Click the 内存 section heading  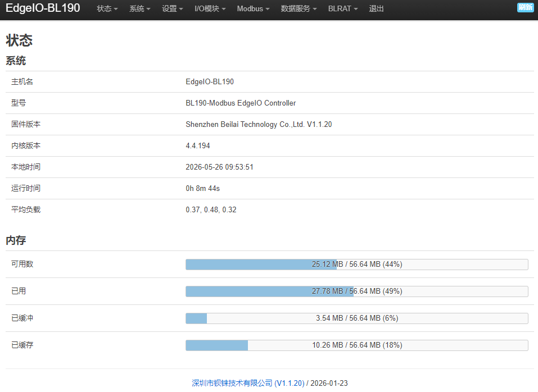click(x=16, y=240)
